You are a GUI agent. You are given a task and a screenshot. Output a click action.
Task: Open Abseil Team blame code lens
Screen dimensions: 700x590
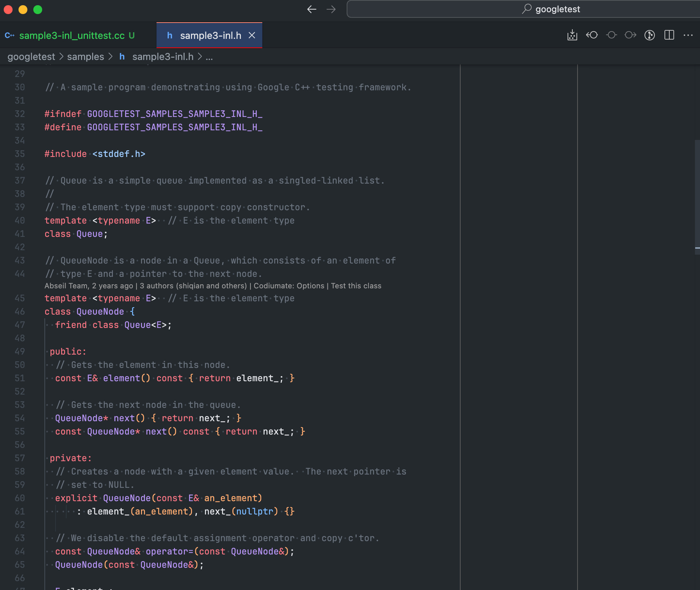89,286
